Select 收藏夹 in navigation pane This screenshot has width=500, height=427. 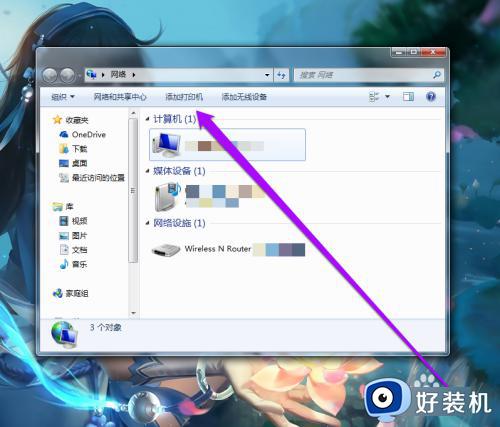pyautogui.click(x=77, y=120)
